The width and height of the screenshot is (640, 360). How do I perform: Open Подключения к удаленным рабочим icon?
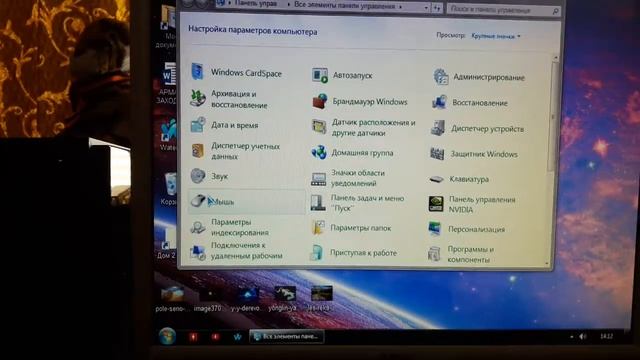tap(198, 253)
